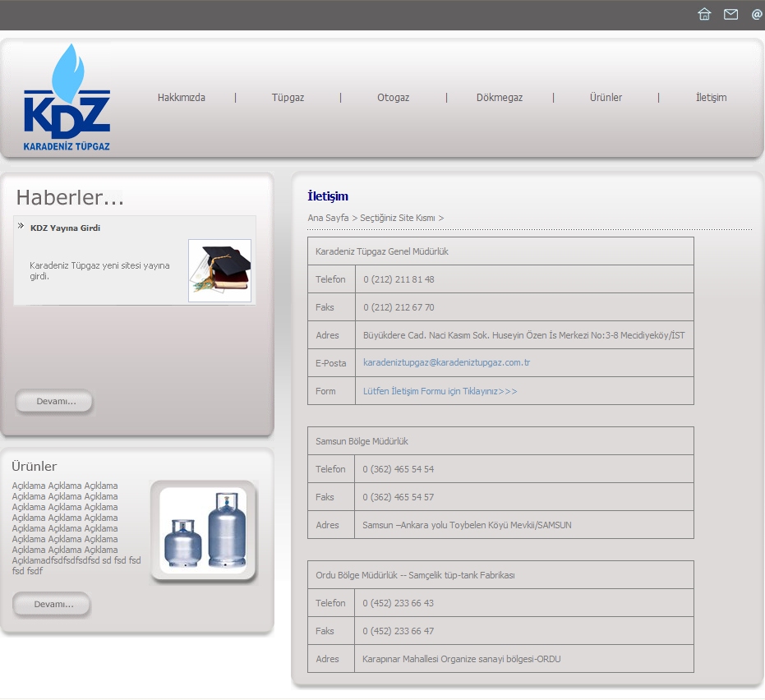
Task: Select Samsun phone 0 (362) 465 54 54
Action: click(x=398, y=469)
